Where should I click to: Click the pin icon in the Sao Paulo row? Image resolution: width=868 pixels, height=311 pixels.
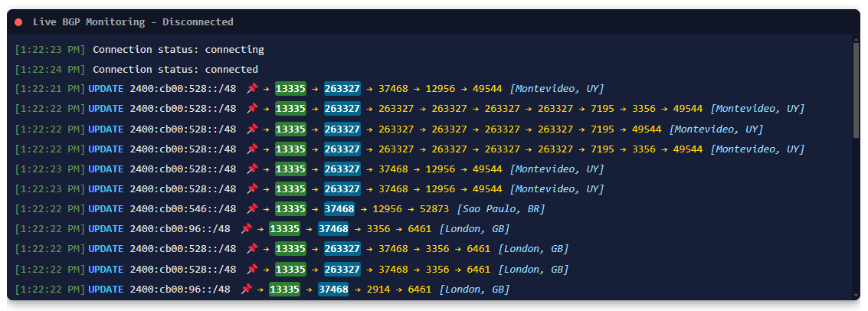click(252, 208)
